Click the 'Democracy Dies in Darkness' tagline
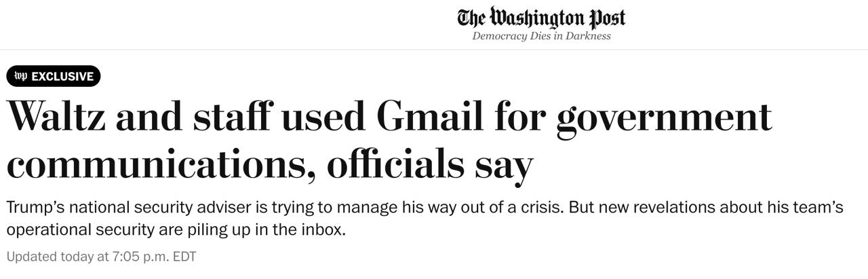 [x=541, y=36]
